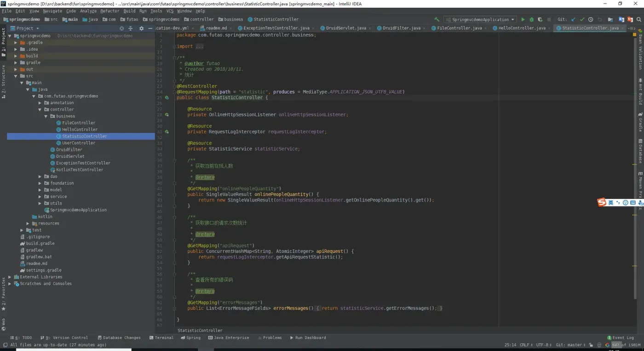Show Git history clock icon
Viewport: 644px width, 351px height.
click(591, 20)
